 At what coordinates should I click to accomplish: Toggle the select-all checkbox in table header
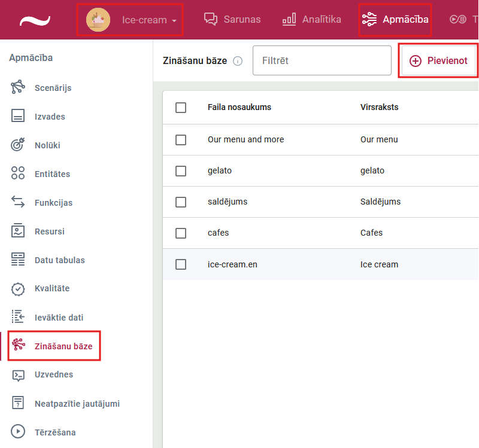point(181,108)
